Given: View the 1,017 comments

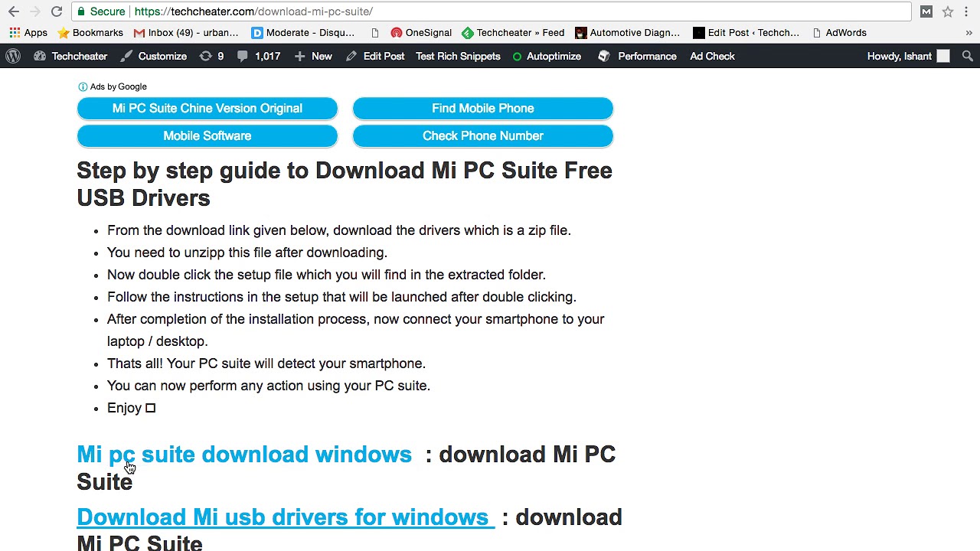Looking at the screenshot, I should [259, 56].
